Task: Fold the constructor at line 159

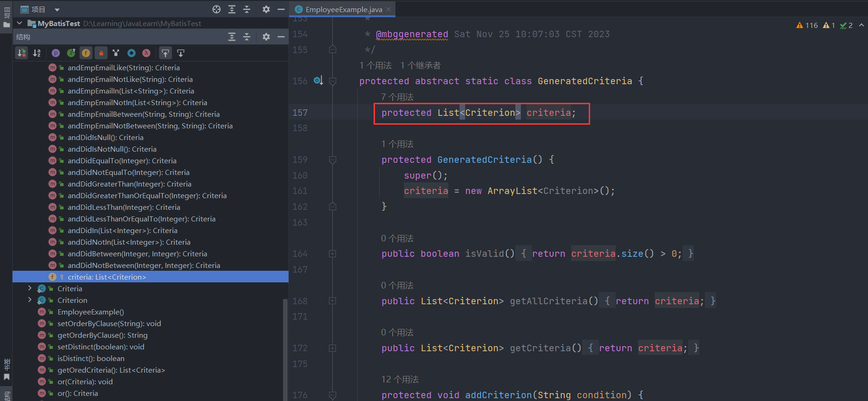Action: pyautogui.click(x=333, y=160)
